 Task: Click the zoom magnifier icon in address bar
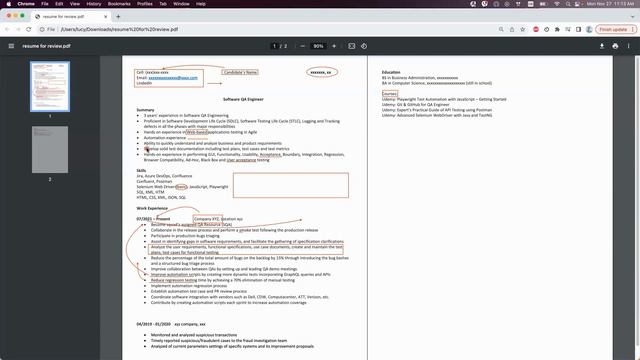coord(501,29)
